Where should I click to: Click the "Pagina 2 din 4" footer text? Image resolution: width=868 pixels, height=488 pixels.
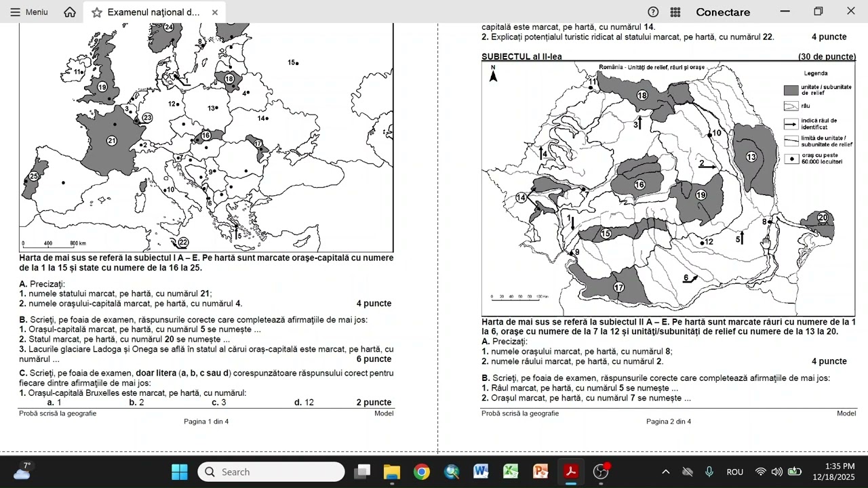(669, 422)
